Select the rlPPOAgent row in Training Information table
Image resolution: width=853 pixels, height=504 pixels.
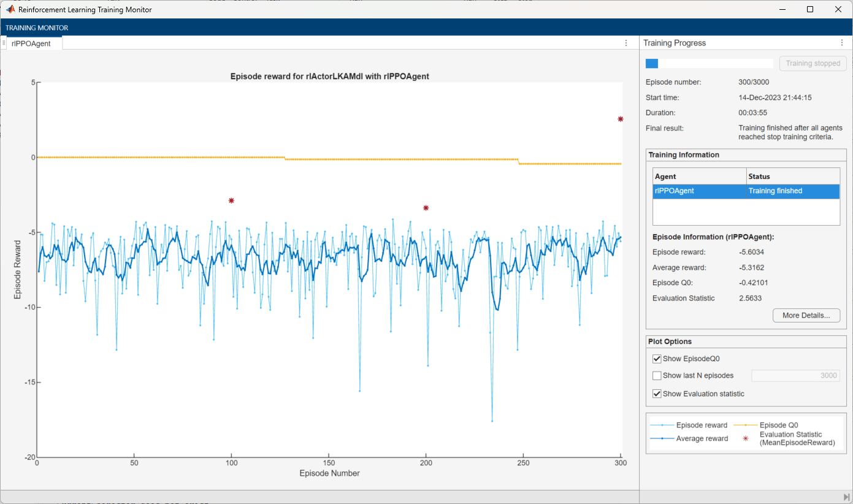coord(746,191)
